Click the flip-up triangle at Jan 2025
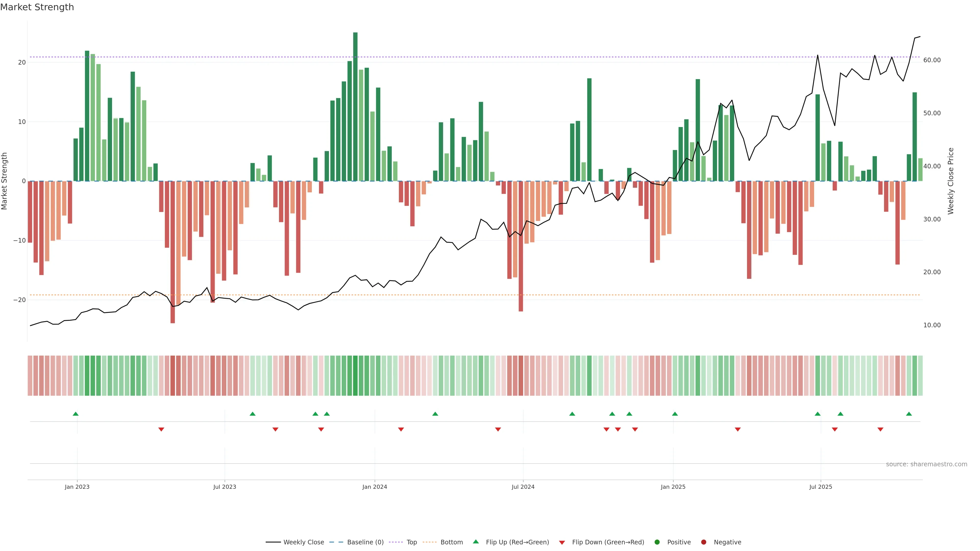 [675, 414]
